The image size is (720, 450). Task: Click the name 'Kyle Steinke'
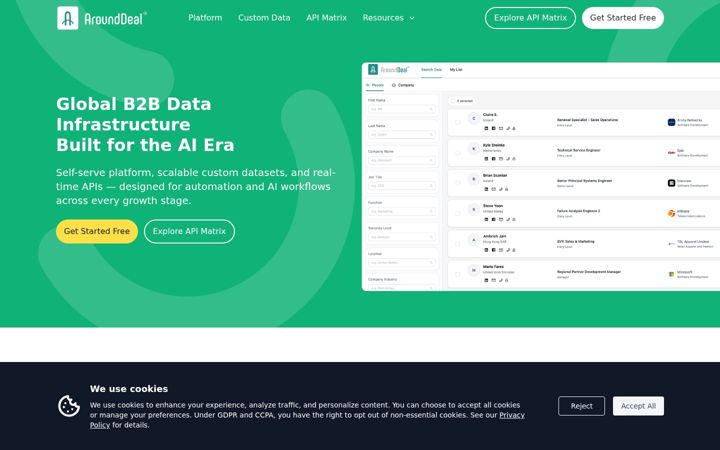tap(494, 145)
